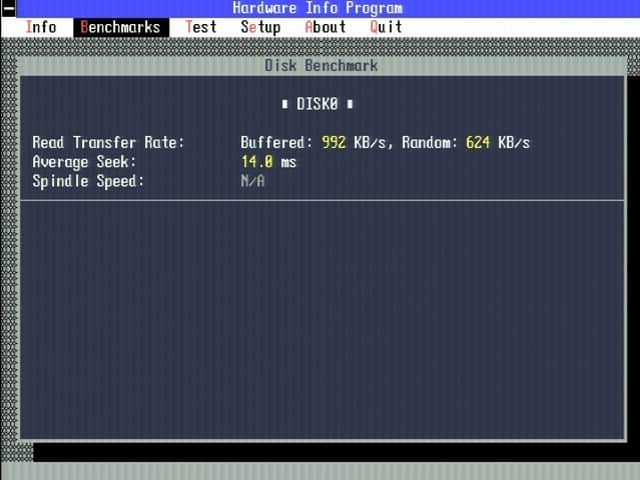Screen dimensions: 640x480
Task: Click the Buffered label
Action: (x=276, y=142)
